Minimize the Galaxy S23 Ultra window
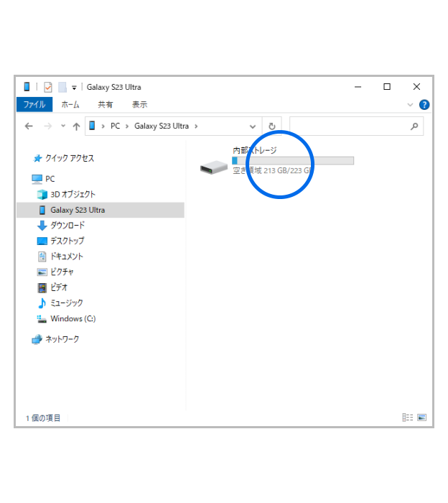 pos(358,87)
